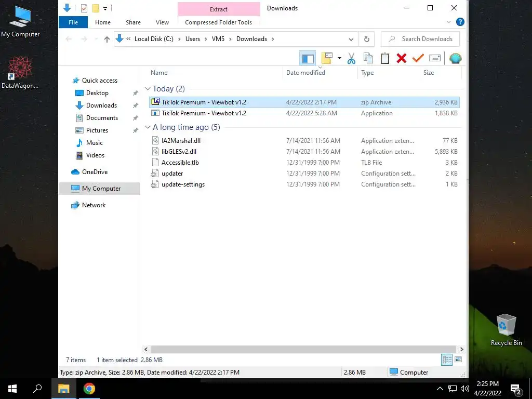
Task: Click the horizontal scrollbar right arrow
Action: [x=461, y=350]
